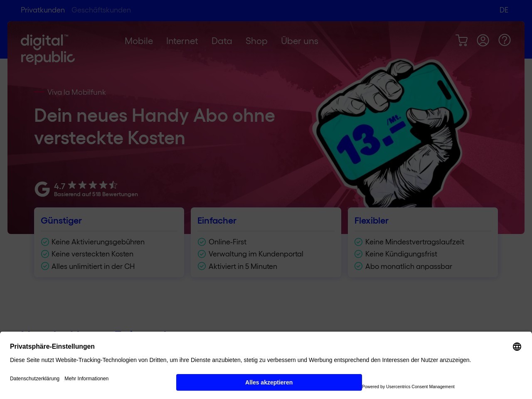
Task: Click 'Aktiviert in 5 Minuten' text
Action: point(243,266)
